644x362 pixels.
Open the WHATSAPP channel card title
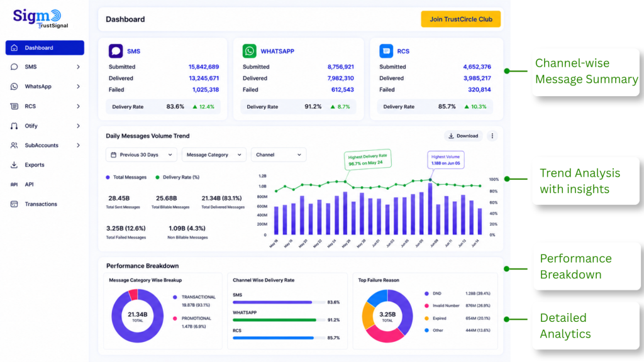[277, 52]
